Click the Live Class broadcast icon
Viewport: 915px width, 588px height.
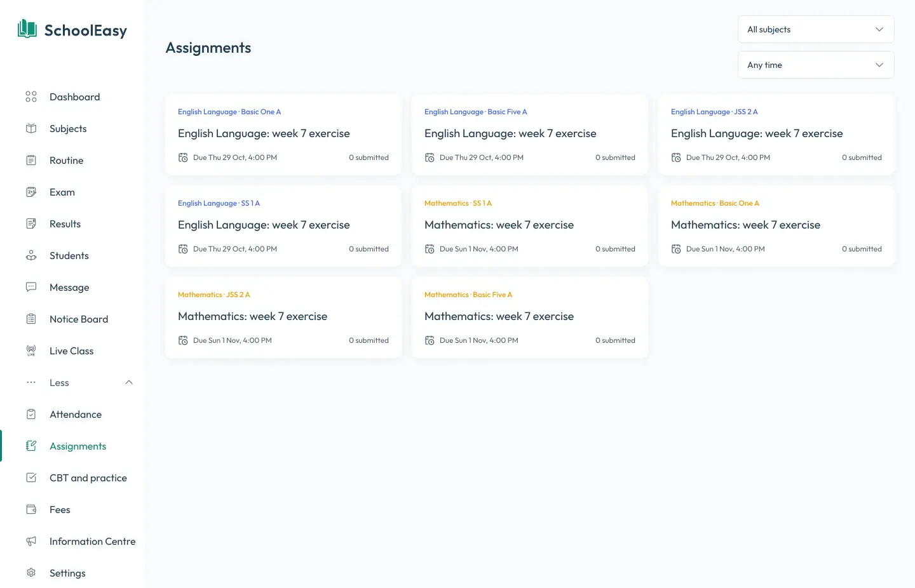tap(31, 351)
